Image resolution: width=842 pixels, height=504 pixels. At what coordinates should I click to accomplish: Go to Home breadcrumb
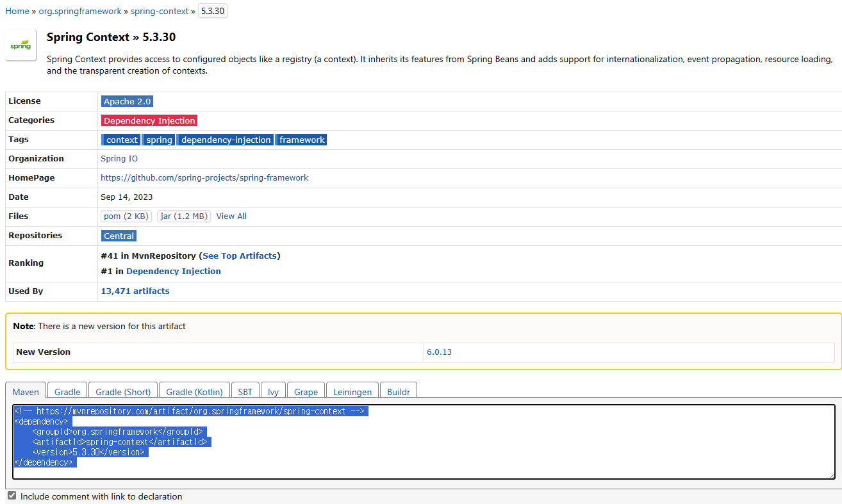(17, 11)
